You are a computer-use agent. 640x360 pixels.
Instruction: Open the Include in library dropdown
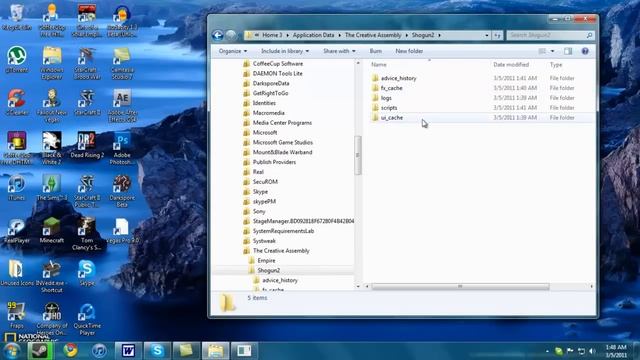tap(285, 51)
